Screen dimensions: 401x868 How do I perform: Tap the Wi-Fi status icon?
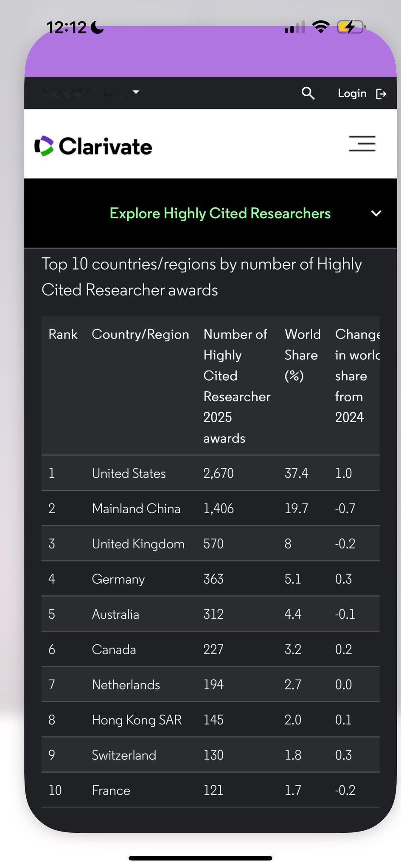(320, 28)
